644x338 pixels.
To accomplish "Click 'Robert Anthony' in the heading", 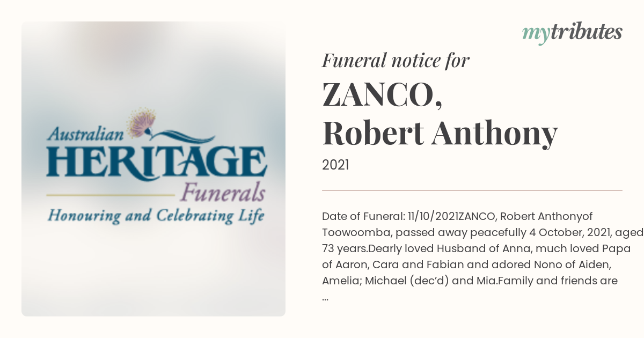I will 440,134.
